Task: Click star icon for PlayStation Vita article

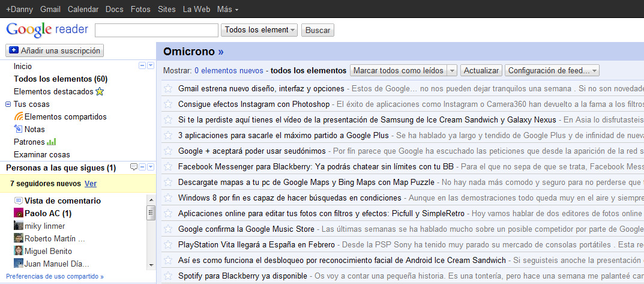Action: [167, 244]
